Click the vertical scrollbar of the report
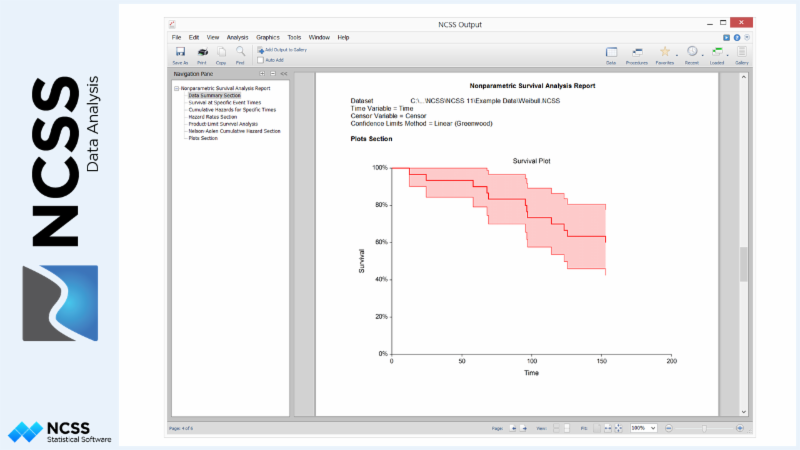Image resolution: width=800 pixels, height=450 pixels. tap(743, 264)
